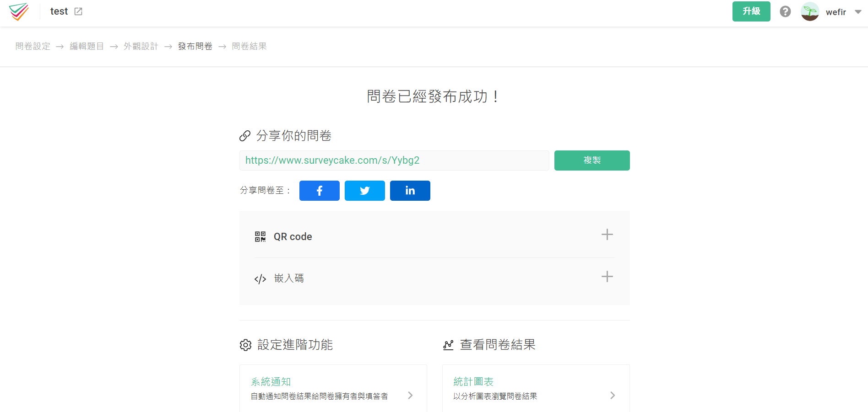Click 自動通知問卷結果 description text
Viewport: 868px width, 412px height.
pos(319,396)
